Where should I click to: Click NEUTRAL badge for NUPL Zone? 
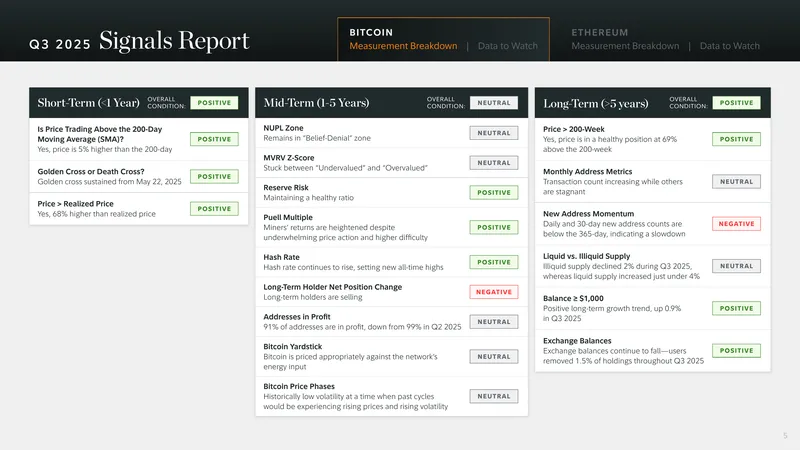[x=494, y=133]
